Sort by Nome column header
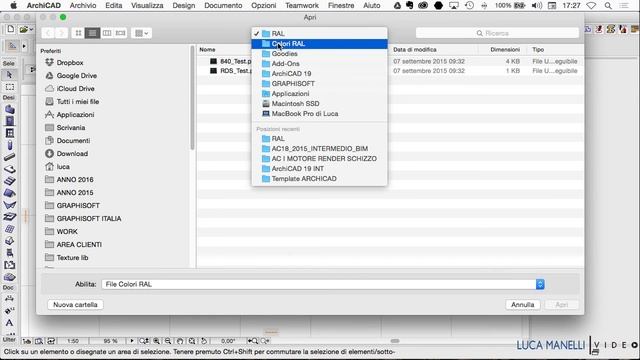Screen dimensions: 640x360 pyautogui.click(x=207, y=49)
